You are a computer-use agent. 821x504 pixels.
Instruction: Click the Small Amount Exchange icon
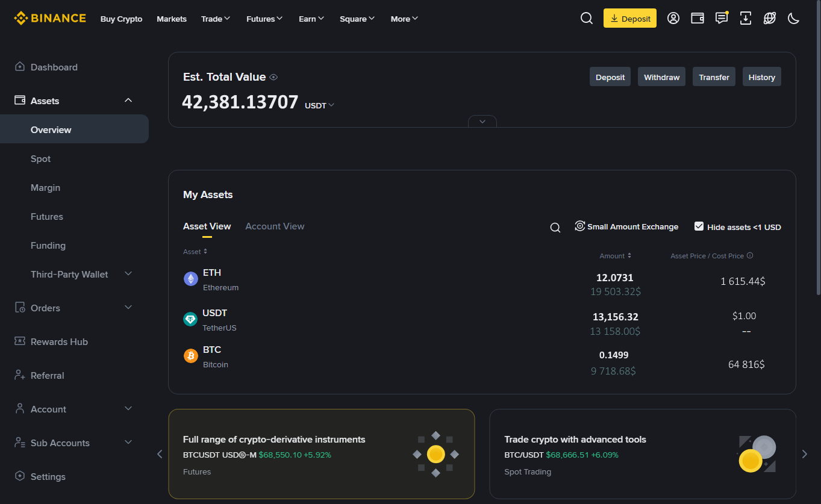click(x=580, y=226)
